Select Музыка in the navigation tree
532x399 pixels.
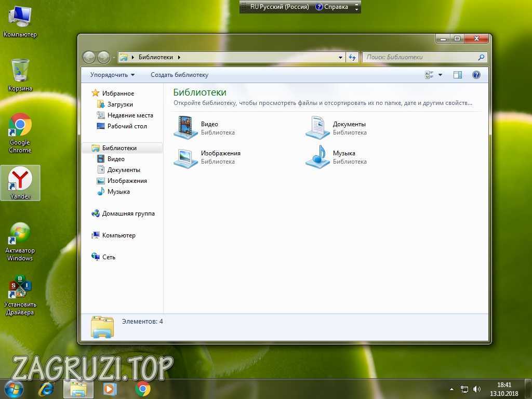point(118,192)
